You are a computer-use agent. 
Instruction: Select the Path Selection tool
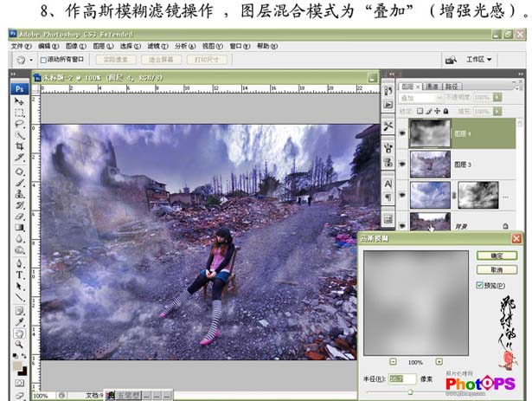[19, 286]
